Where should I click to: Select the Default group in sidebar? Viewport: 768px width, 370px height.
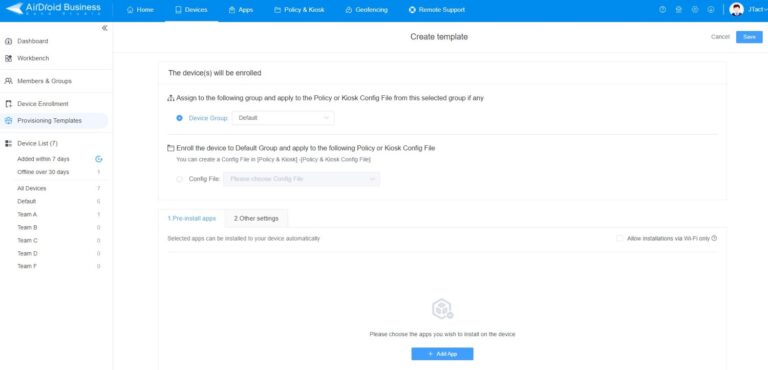click(x=26, y=201)
